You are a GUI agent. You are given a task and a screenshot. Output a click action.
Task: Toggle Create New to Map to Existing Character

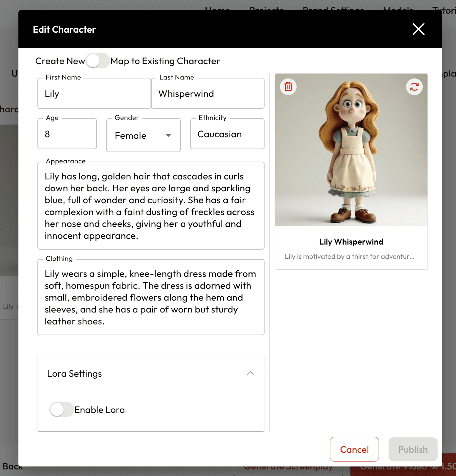pos(97,61)
